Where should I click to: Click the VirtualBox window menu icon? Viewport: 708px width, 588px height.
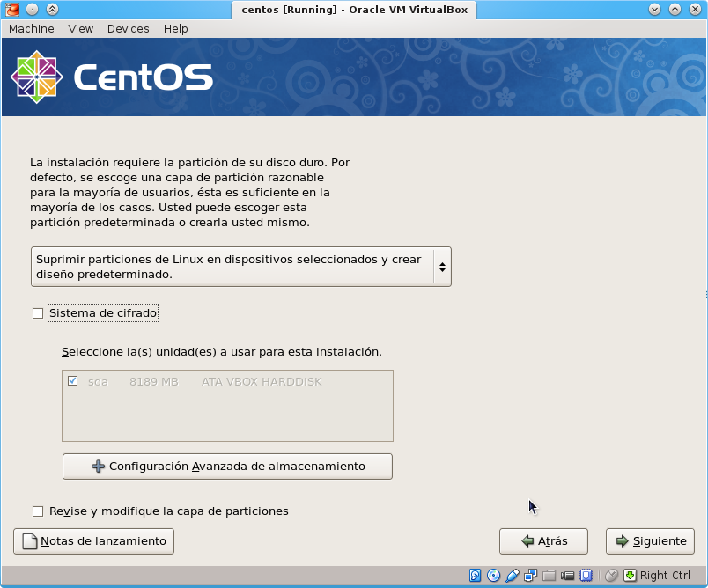point(12,9)
